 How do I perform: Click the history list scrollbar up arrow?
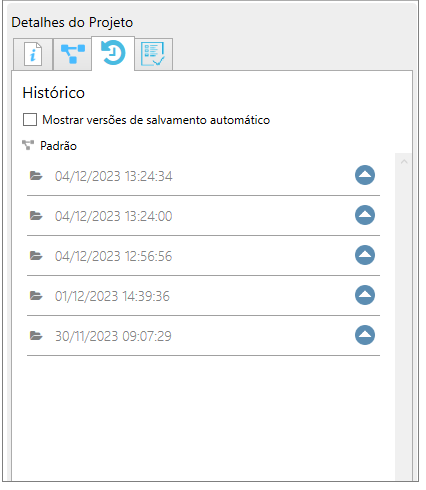coord(404,162)
